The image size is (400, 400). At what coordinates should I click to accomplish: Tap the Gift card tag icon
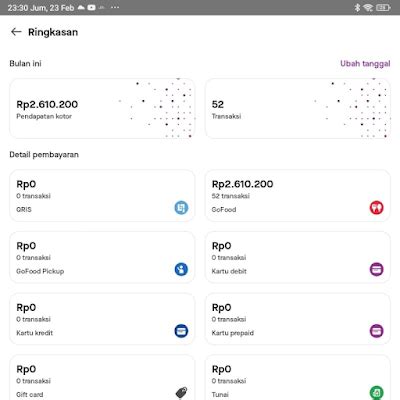(x=181, y=393)
